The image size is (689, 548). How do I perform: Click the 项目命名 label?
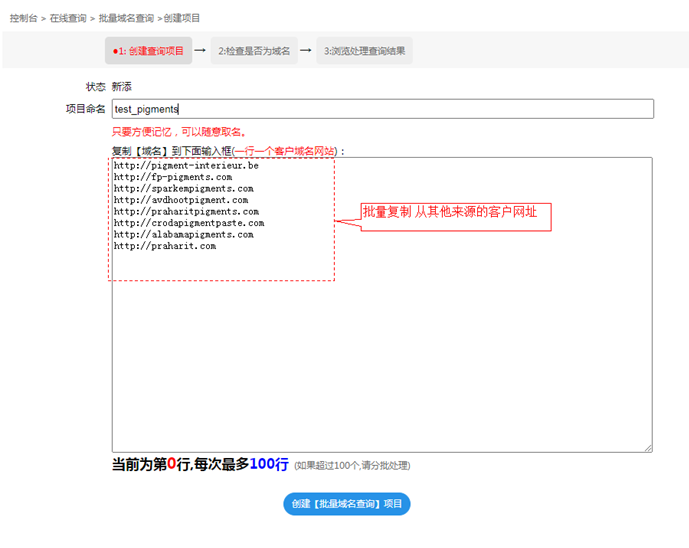click(86, 109)
